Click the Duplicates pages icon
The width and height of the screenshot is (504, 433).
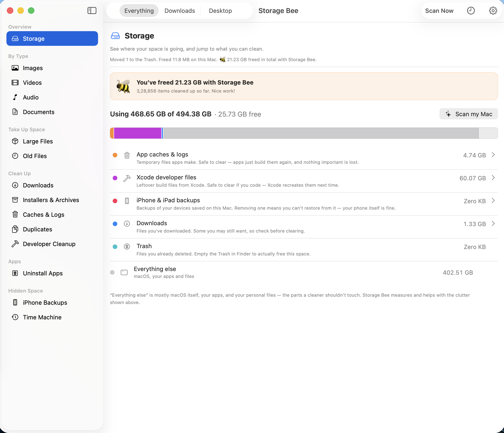(x=15, y=229)
